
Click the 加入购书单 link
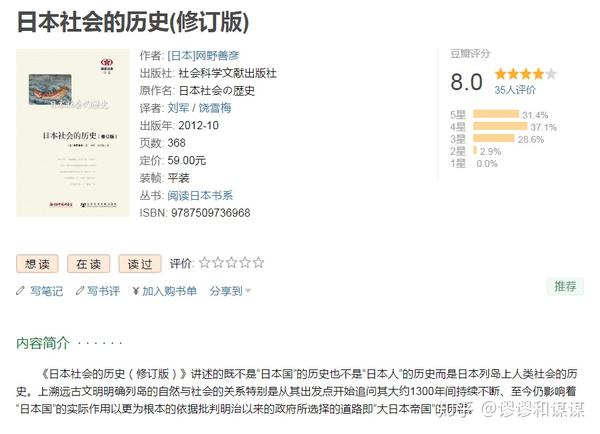click(x=170, y=291)
